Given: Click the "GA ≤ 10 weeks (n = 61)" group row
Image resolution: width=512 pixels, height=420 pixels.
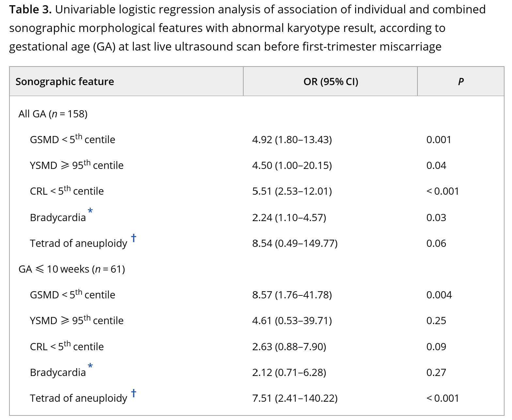Looking at the screenshot, I should tap(72, 269).
